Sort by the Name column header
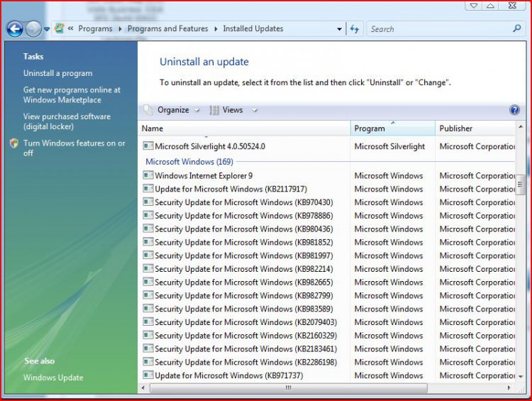 click(x=244, y=128)
